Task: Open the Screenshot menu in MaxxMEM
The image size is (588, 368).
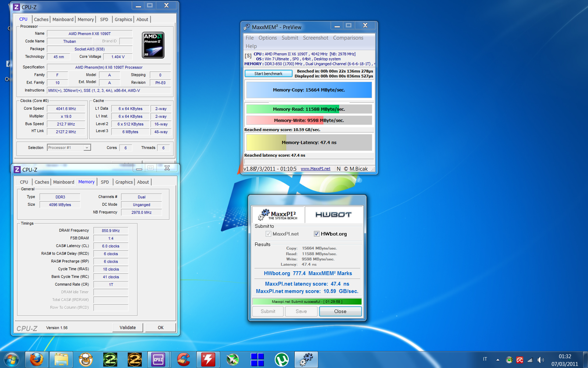Action: (x=316, y=38)
